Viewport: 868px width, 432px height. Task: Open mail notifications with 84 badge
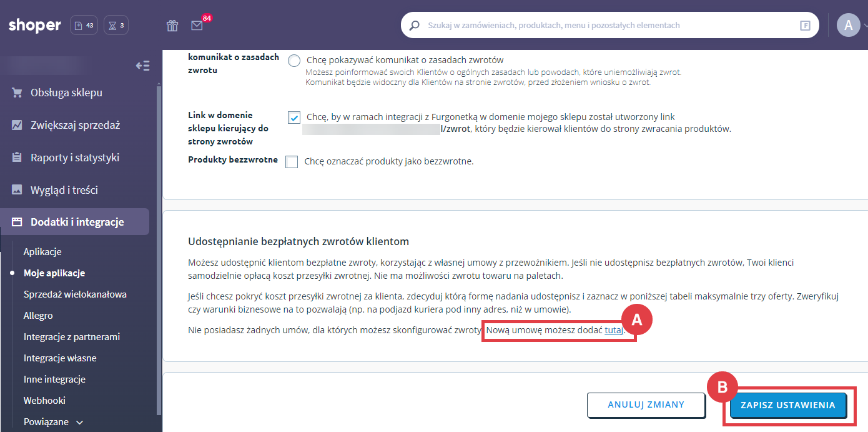(x=197, y=26)
